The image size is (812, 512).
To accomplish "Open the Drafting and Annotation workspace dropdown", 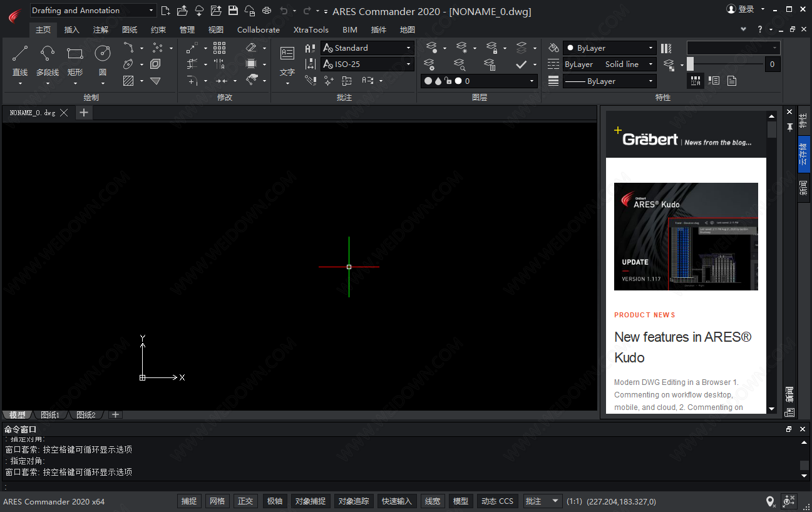I will pyautogui.click(x=93, y=11).
